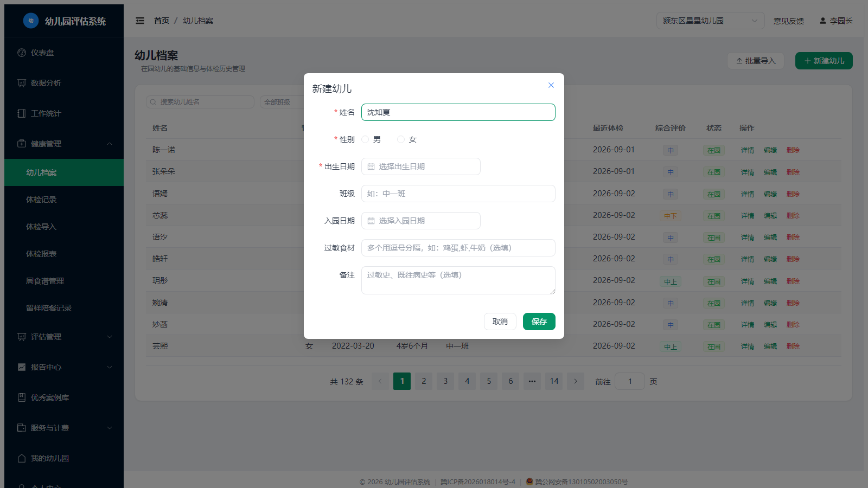The image size is (868, 488).
Task: Click the 报告中心 sidebar icon
Action: pos(22,367)
